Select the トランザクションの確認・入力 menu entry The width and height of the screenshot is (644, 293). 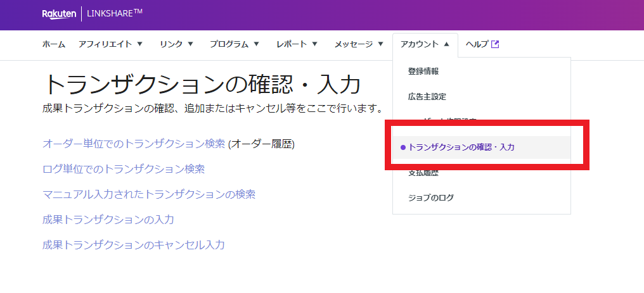click(461, 147)
